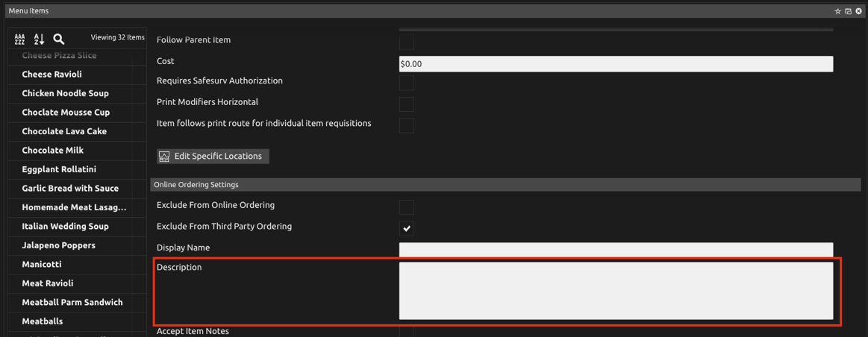Click inside the Description text area

616,291
